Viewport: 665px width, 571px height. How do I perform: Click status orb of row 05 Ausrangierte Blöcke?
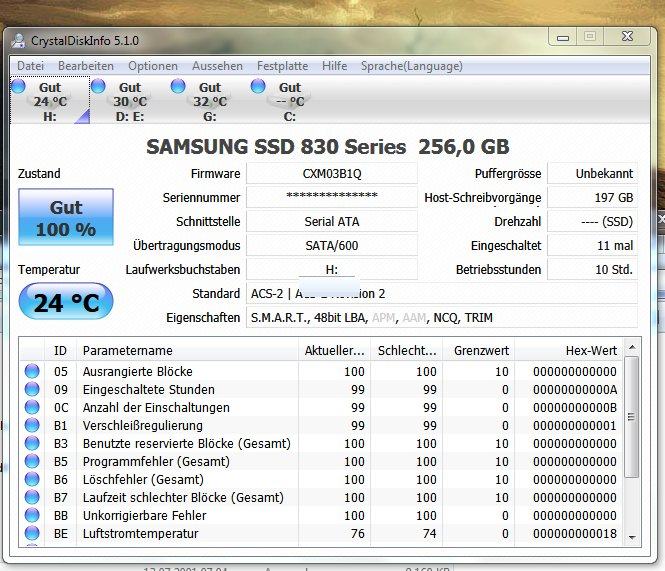click(x=32, y=371)
